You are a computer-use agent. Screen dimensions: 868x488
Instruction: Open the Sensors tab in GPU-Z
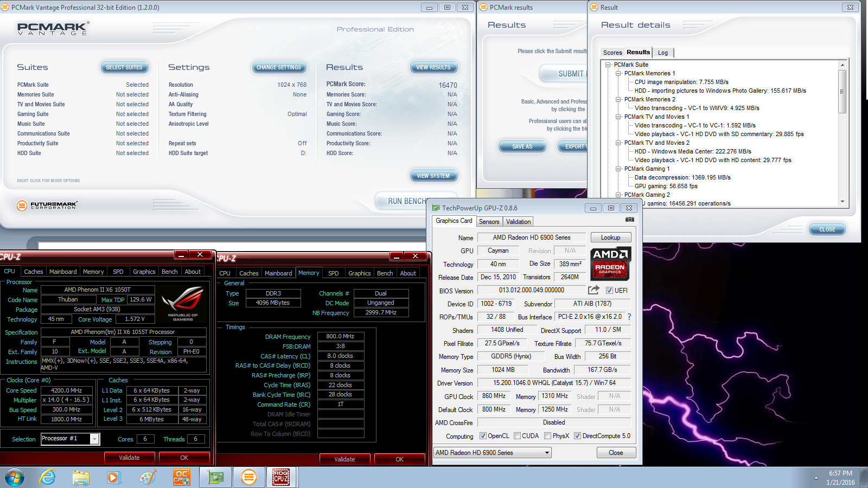point(489,222)
